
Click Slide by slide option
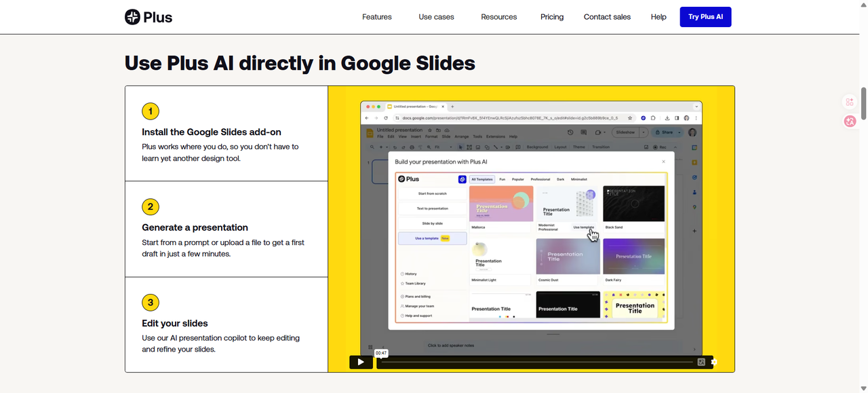click(x=432, y=223)
